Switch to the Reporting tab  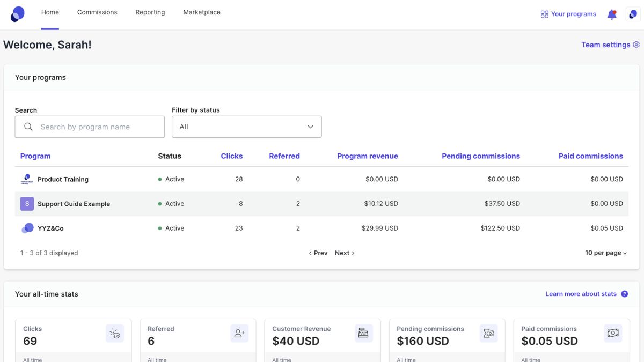(150, 12)
